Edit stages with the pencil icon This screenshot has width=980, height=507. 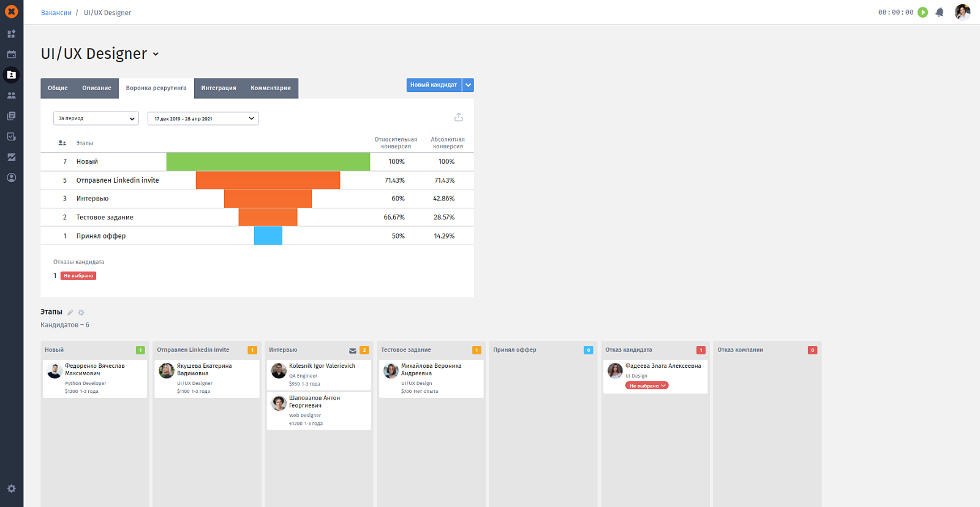coord(70,313)
